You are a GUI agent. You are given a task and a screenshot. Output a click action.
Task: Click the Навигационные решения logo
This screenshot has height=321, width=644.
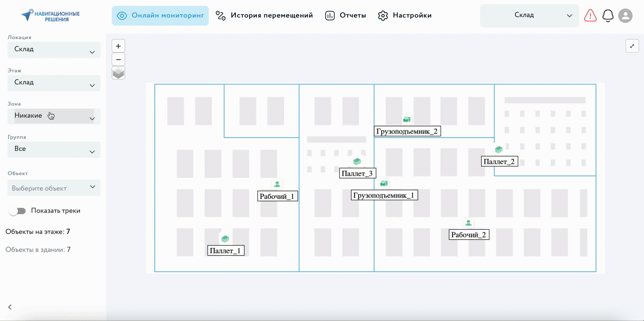click(x=51, y=15)
